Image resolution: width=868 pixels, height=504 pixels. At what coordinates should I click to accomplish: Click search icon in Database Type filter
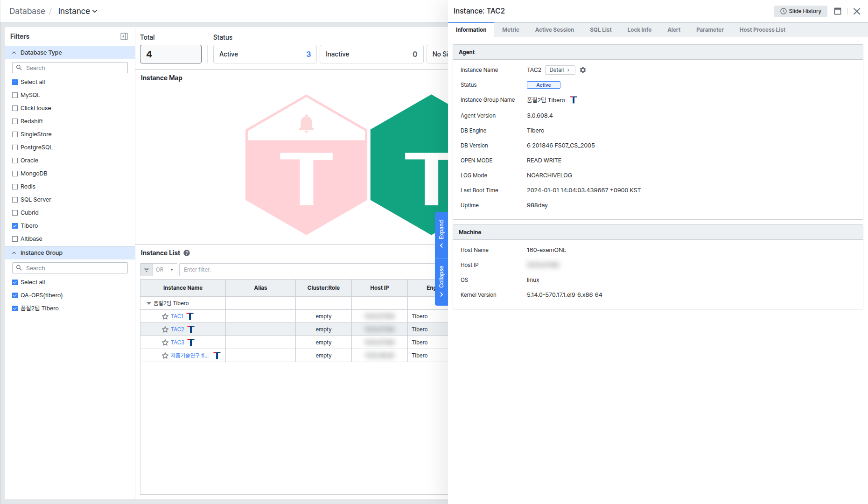[19, 68]
